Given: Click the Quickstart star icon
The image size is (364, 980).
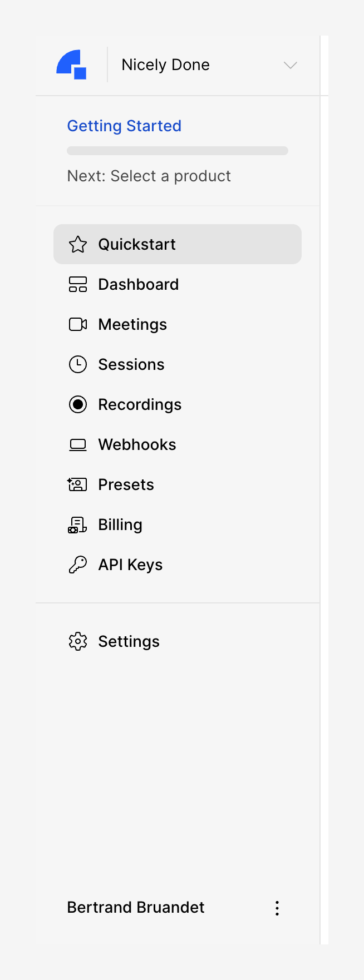Looking at the screenshot, I should 78,244.
